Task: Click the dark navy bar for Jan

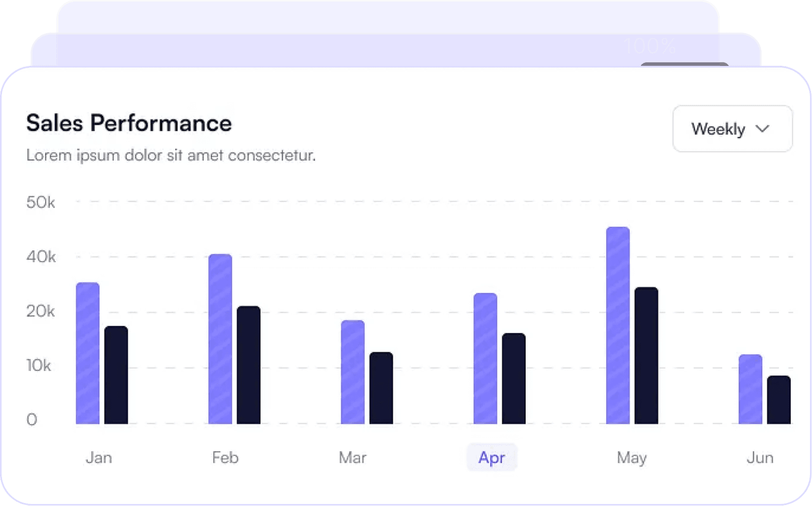Action: [x=116, y=375]
